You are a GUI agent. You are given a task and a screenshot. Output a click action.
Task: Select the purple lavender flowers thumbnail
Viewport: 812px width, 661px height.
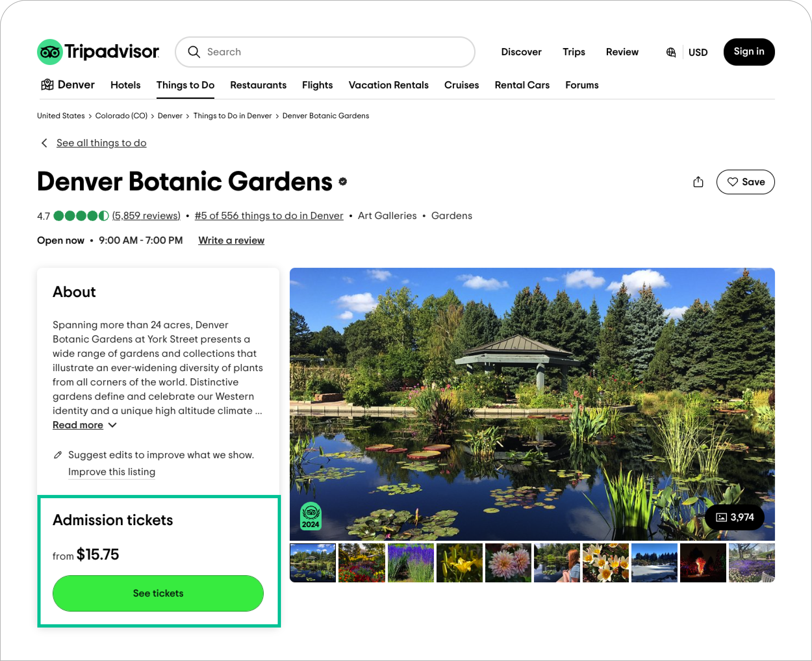[x=411, y=563]
